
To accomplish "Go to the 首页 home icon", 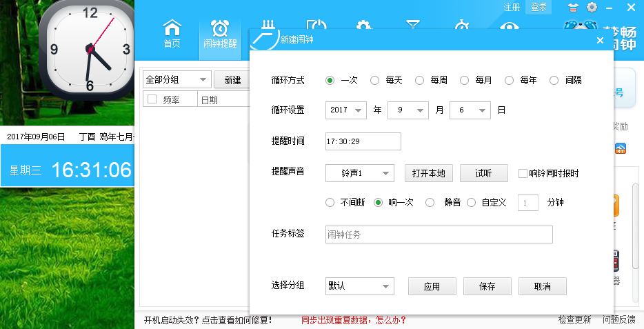I will click(172, 34).
